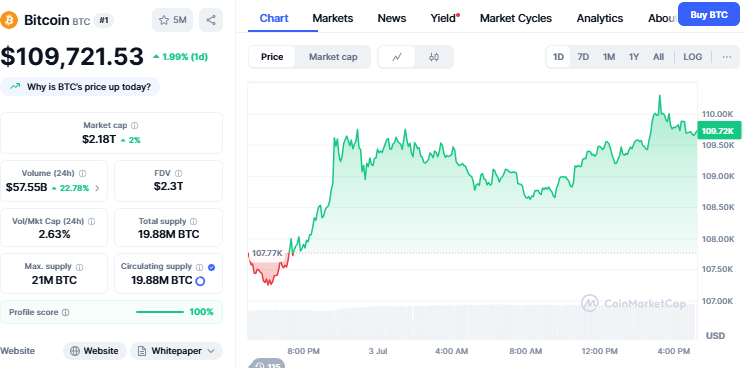Click the FDV info icon
The height and width of the screenshot is (368, 744).
pyautogui.click(x=178, y=174)
